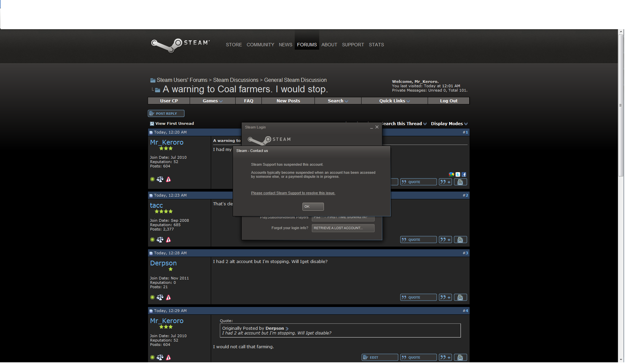625x364 pixels.
Task: Click the quick reply envelope icon on tacc's post
Action: point(461,240)
